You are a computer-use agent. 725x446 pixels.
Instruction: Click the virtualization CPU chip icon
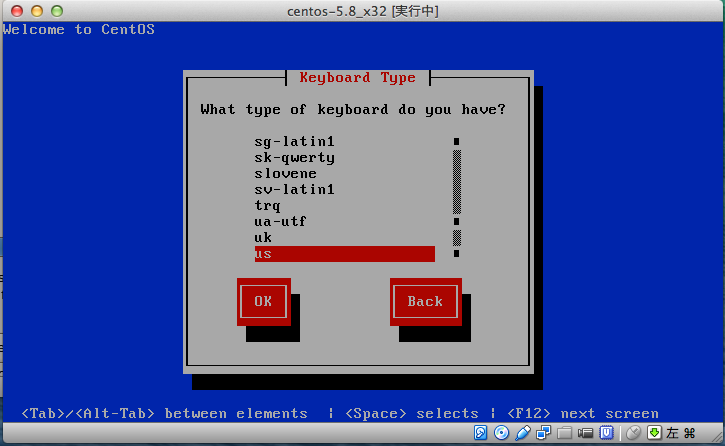(606, 433)
